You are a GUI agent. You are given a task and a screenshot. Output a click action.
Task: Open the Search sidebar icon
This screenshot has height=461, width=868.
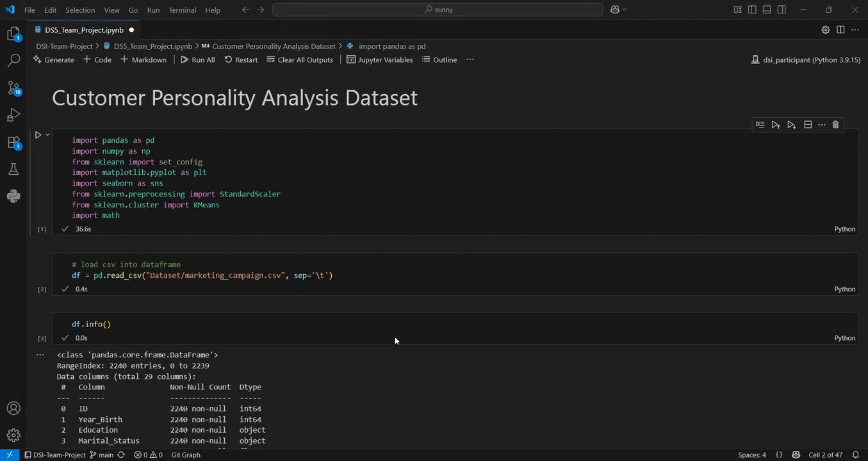[13, 61]
